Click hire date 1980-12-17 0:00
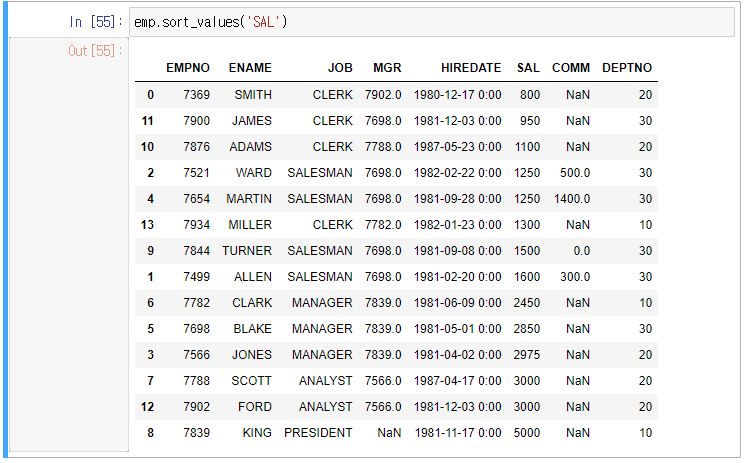This screenshot has width=745, height=463. [x=458, y=95]
